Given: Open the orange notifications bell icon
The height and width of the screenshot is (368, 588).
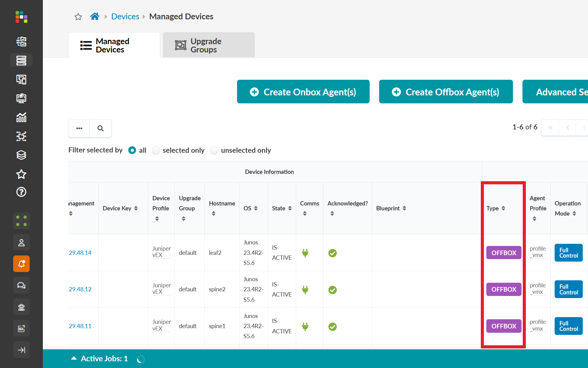Looking at the screenshot, I should click(21, 264).
